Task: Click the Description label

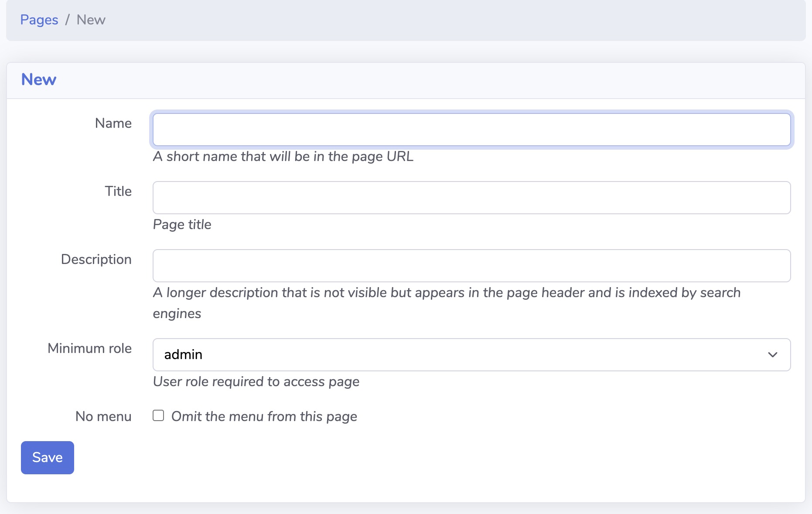Action: [96, 259]
